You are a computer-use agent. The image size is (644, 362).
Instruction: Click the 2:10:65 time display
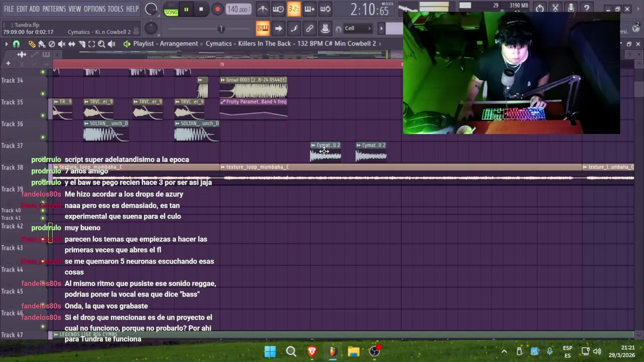point(369,10)
